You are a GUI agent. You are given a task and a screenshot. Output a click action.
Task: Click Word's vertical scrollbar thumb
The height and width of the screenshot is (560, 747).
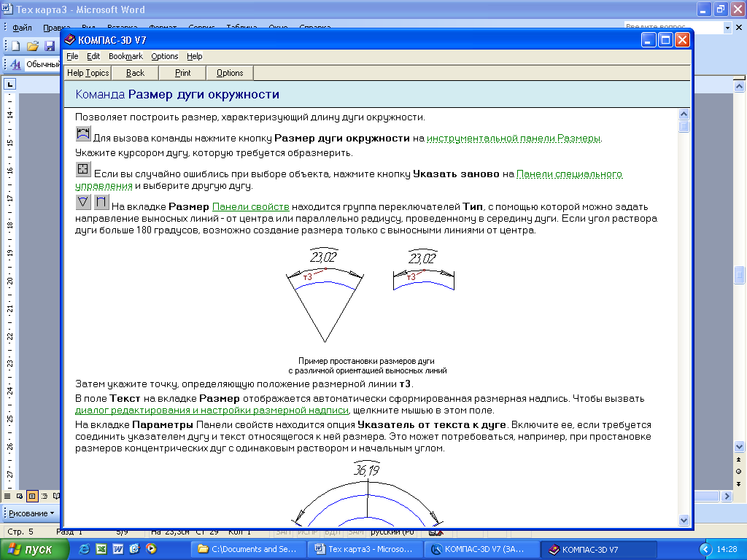coord(740,275)
